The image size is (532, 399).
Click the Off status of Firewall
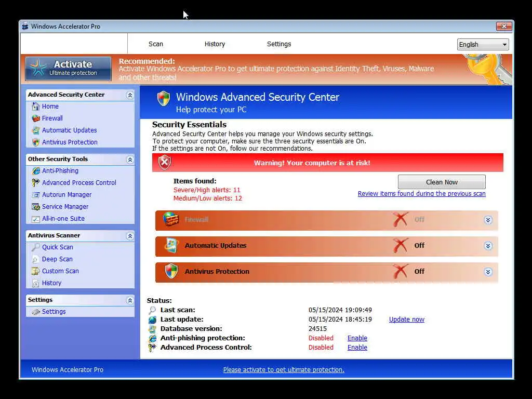point(419,220)
